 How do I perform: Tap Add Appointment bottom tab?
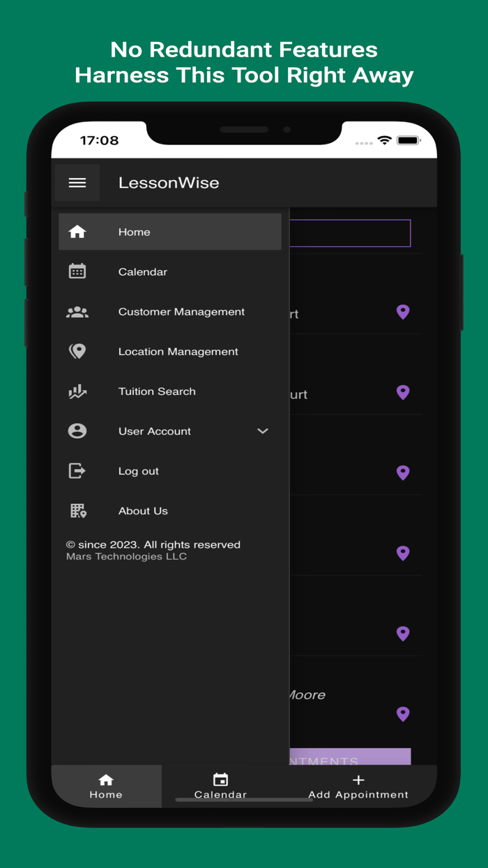[358, 786]
